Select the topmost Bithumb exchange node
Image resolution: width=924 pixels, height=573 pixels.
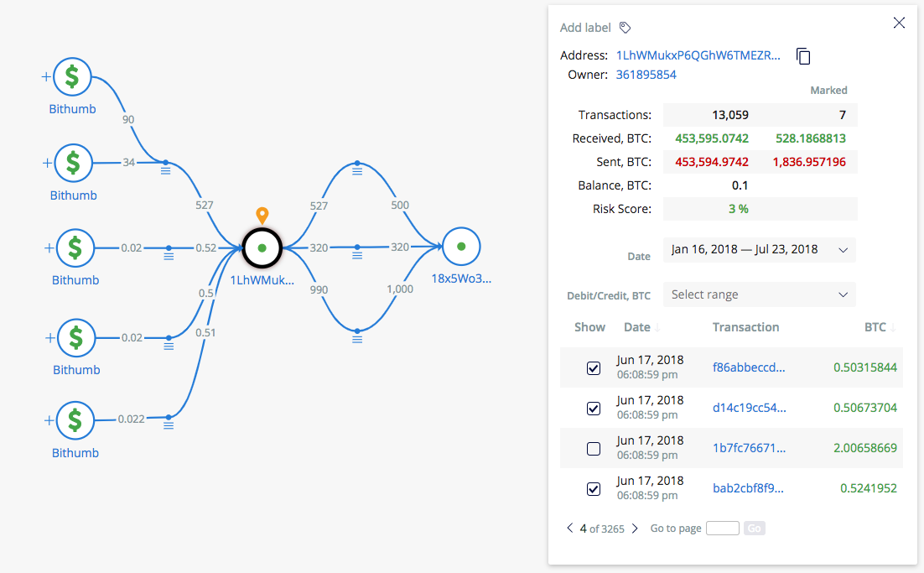pos(72,76)
